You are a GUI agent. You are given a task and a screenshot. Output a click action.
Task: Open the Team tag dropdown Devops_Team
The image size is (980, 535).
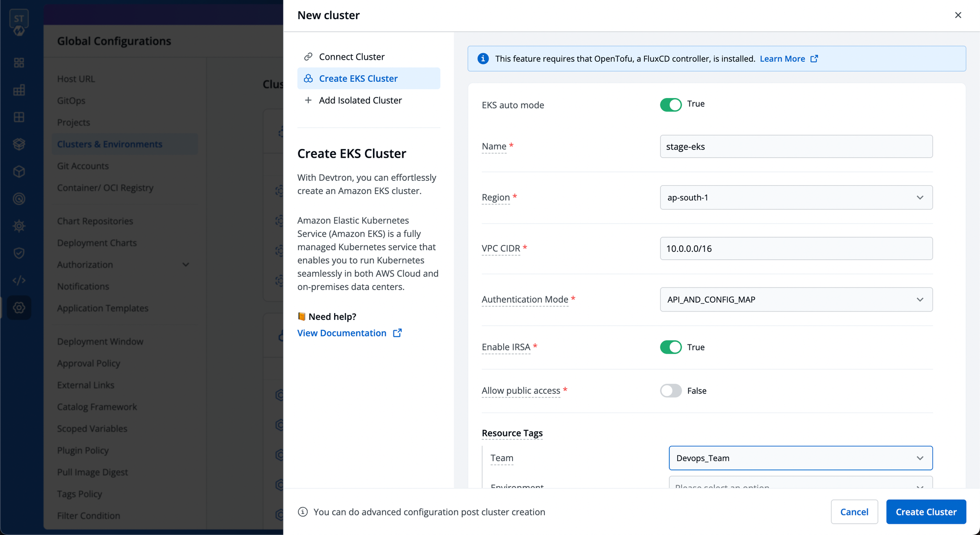pyautogui.click(x=801, y=458)
